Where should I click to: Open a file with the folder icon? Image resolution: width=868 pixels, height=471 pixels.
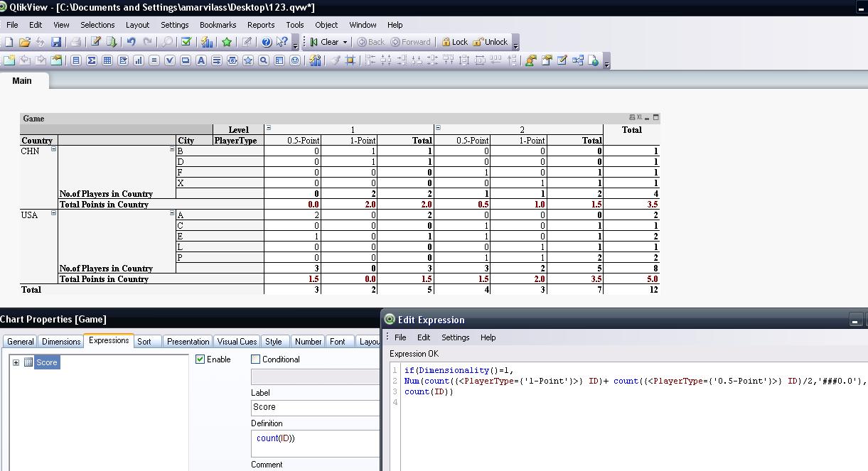coord(25,42)
